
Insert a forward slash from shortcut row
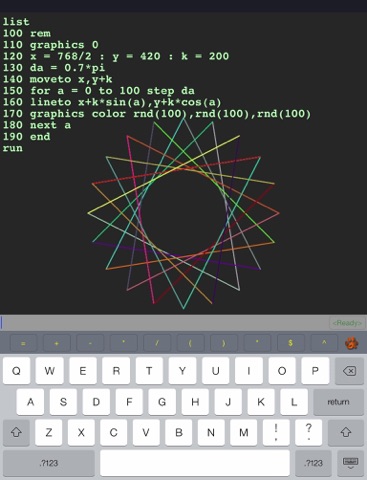point(157,343)
